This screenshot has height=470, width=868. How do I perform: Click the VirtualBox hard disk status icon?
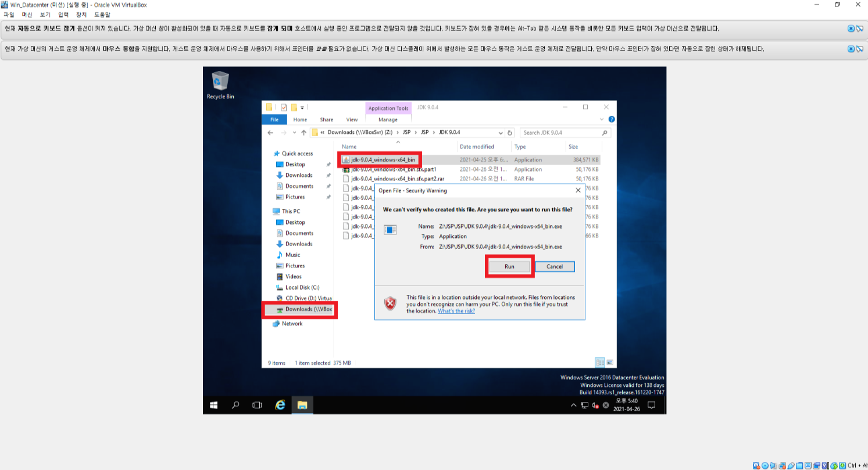[756, 465]
